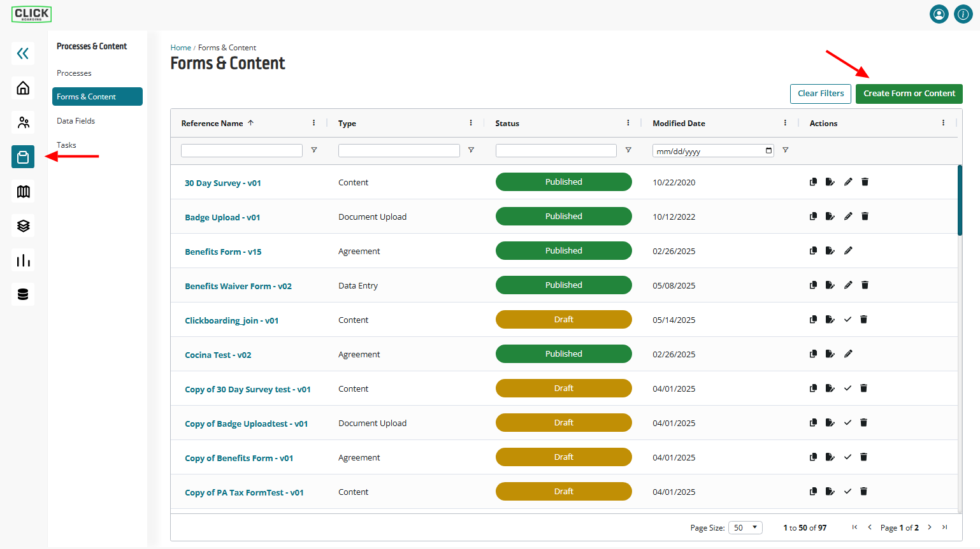
Task: Click the Create Form or Content button
Action: pos(909,94)
